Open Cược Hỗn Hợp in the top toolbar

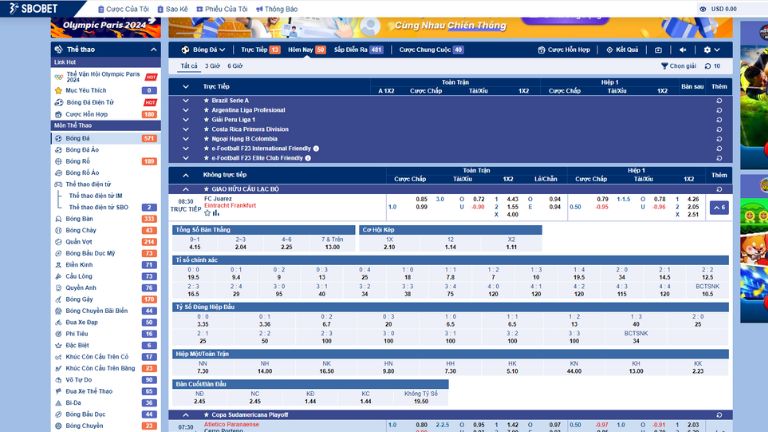pos(564,49)
